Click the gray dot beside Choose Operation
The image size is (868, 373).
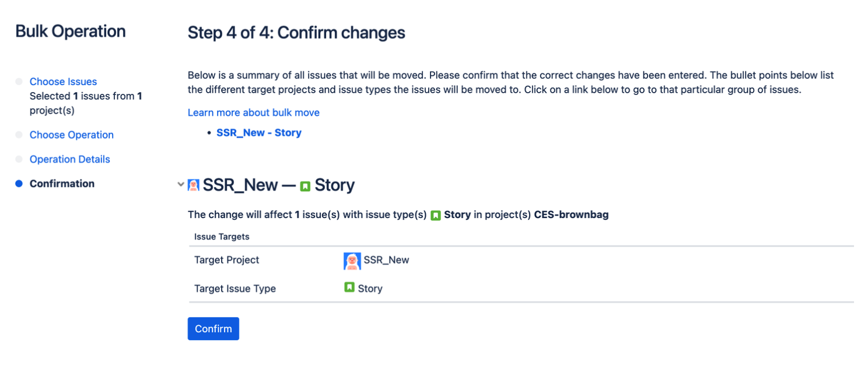tap(19, 135)
